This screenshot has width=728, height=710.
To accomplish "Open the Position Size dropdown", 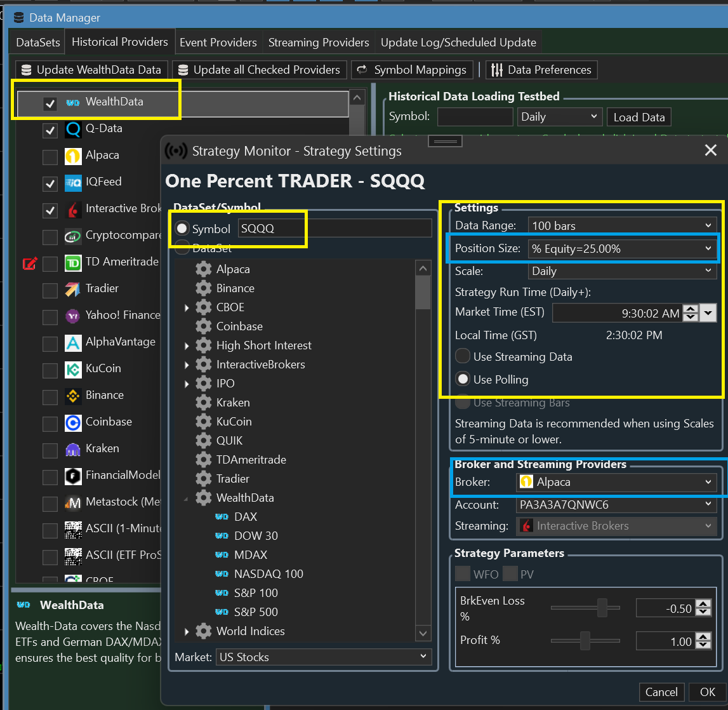I will [x=621, y=249].
